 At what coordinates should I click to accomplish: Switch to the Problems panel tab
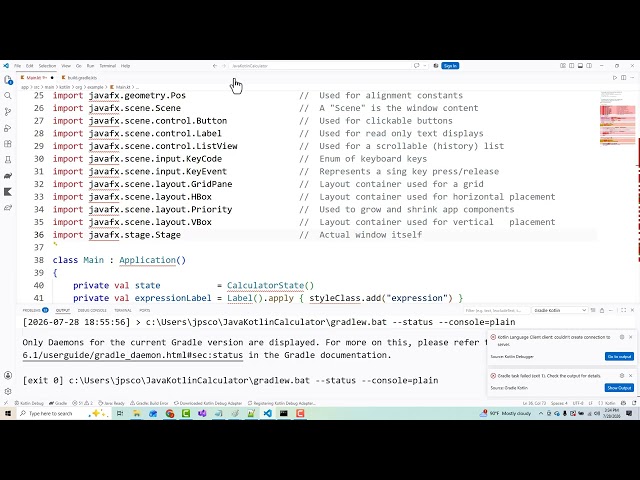point(35,310)
